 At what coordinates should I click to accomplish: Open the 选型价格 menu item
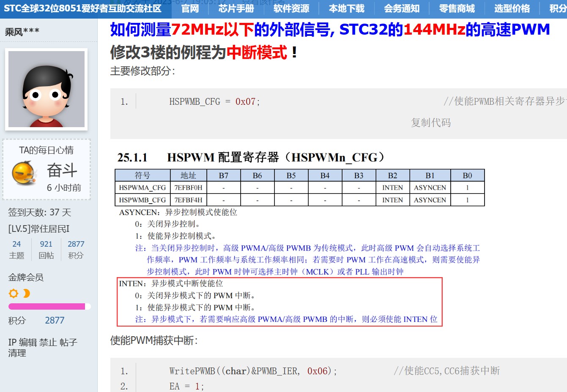point(512,8)
